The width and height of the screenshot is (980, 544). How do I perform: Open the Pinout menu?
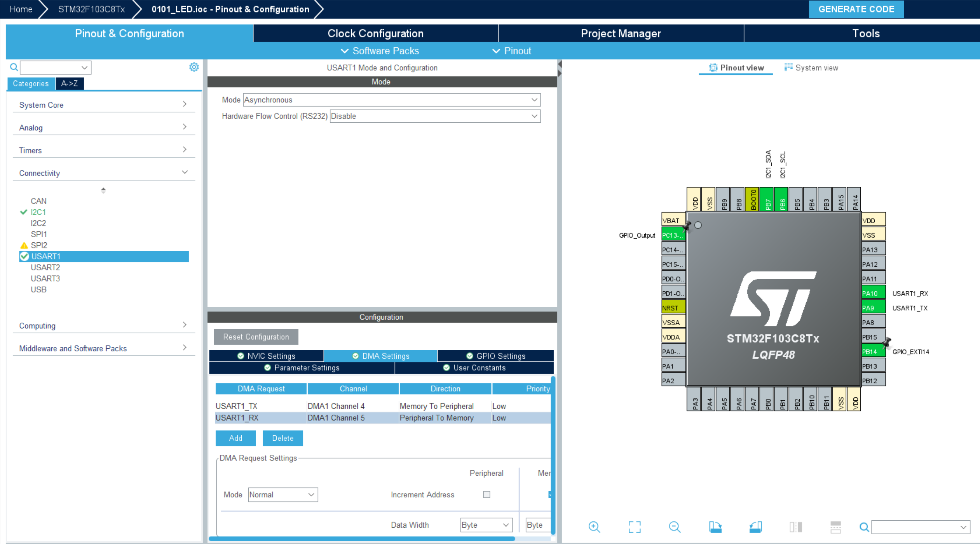(x=511, y=51)
